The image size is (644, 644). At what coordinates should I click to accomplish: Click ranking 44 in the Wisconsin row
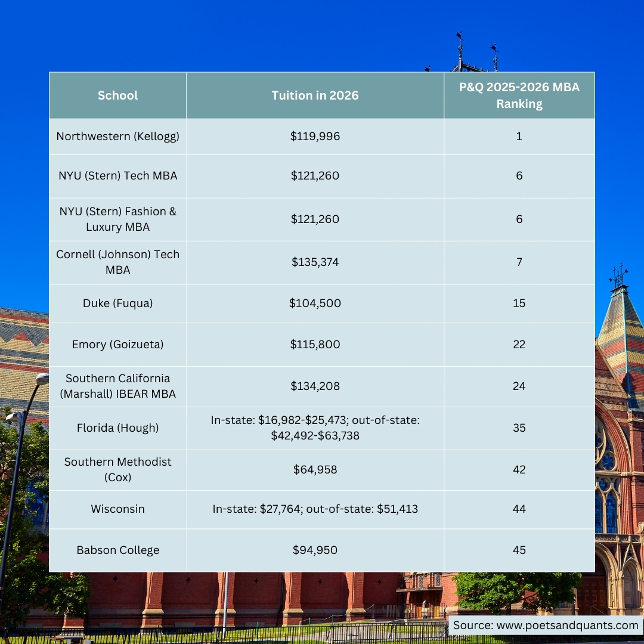click(x=519, y=509)
